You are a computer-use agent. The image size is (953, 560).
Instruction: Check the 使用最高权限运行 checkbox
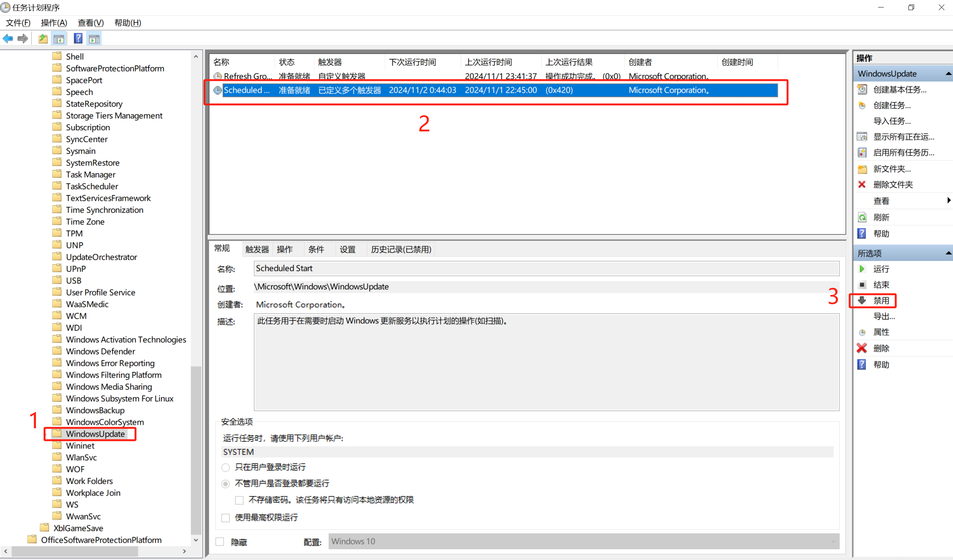pyautogui.click(x=225, y=518)
